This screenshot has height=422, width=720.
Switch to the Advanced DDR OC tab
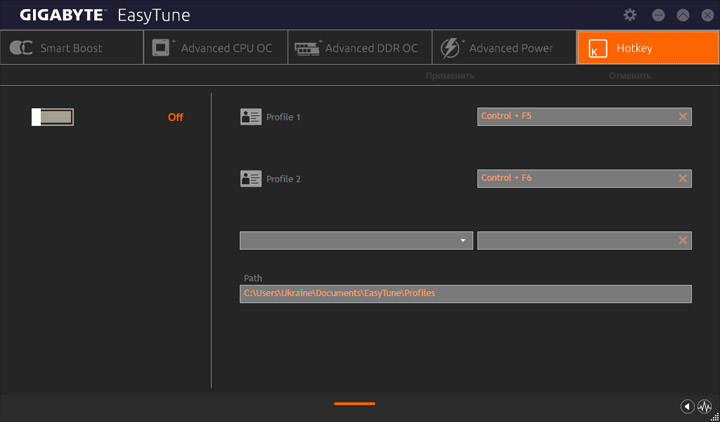(360, 48)
